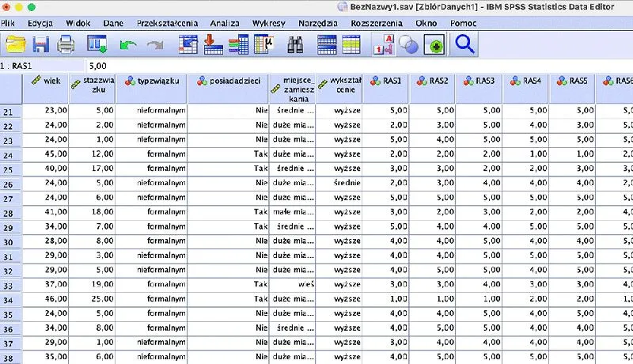Save the file with the floppy disk icon
Viewport: 633px width, 364px height.
pos(40,45)
